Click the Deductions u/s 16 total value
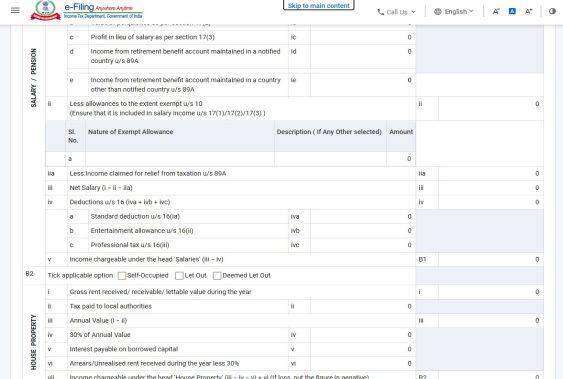563x379 pixels. pyautogui.click(x=490, y=202)
